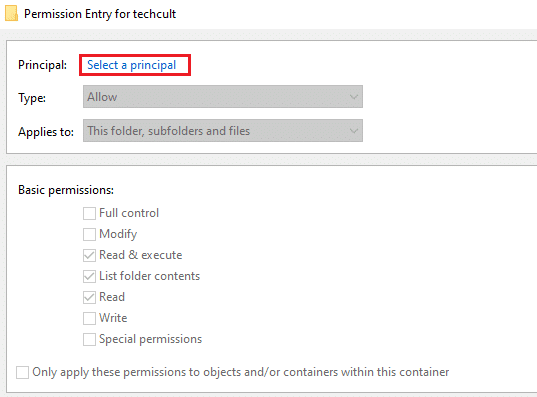Viewport: 537px width, 397px height.
Task: Click the chevron arrow of Applies to combo box
Action: (x=353, y=131)
